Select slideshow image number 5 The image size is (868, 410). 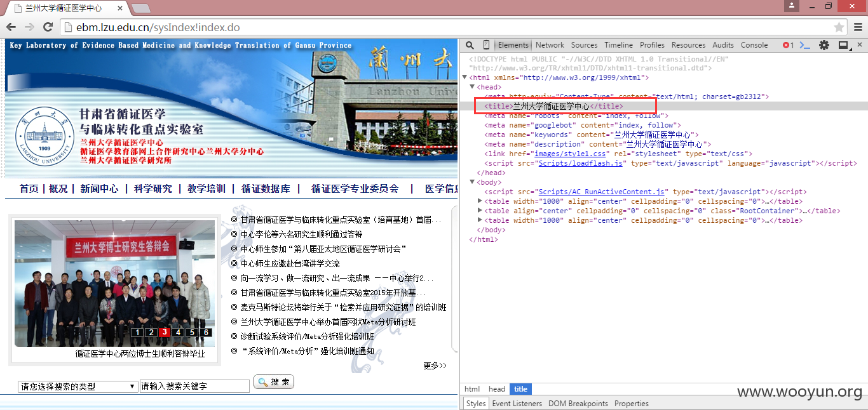coord(192,333)
